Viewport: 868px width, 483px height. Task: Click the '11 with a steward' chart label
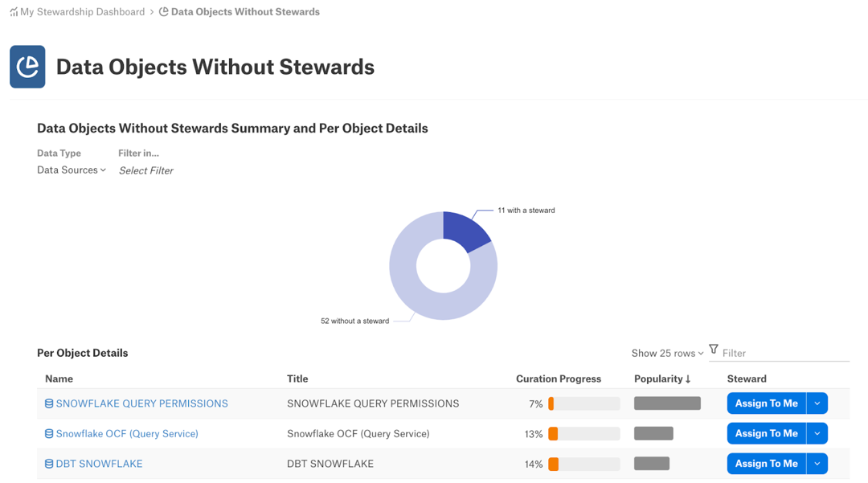526,211
